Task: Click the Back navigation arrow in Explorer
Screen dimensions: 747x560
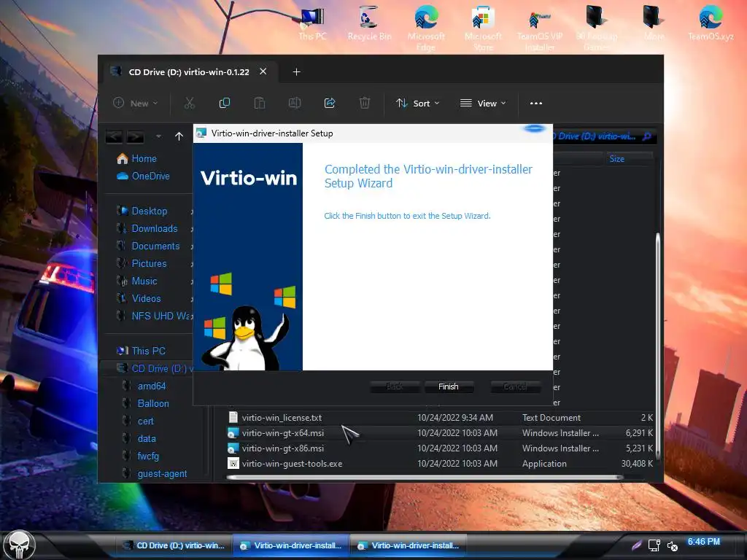Action: tap(114, 136)
